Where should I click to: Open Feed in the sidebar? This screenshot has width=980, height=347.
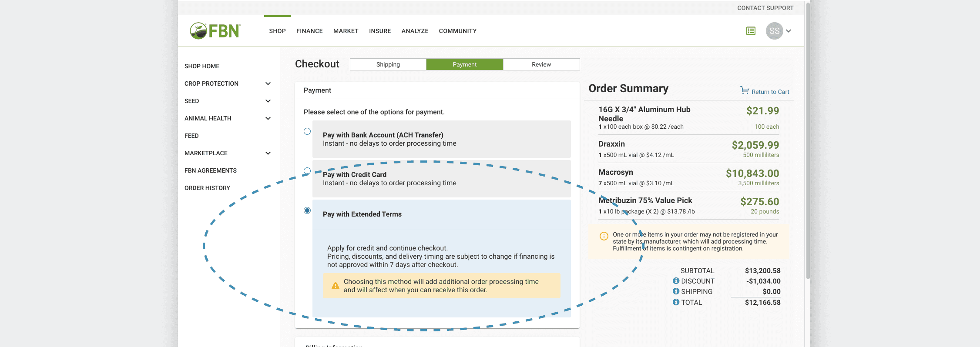coord(191,136)
